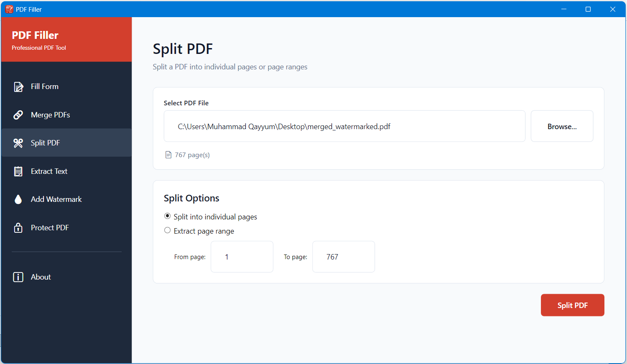This screenshot has height=364, width=627.
Task: Click the Protect PDF padlock icon
Action: tap(18, 227)
